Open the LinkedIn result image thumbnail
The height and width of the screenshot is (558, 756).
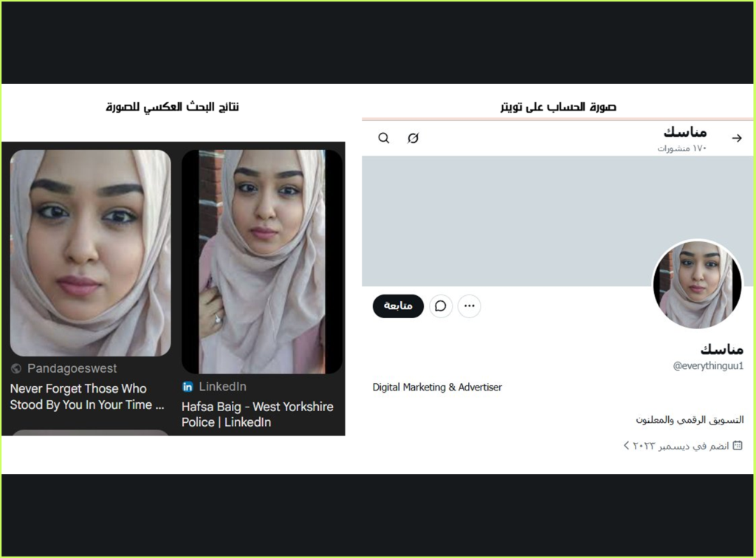tap(262, 261)
